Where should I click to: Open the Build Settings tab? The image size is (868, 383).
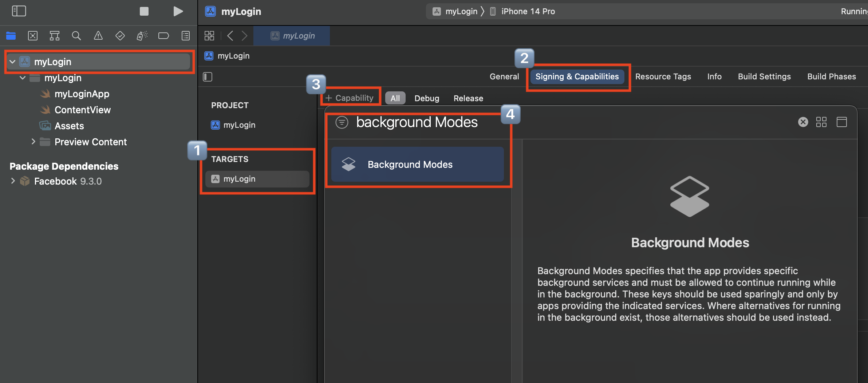coord(764,76)
